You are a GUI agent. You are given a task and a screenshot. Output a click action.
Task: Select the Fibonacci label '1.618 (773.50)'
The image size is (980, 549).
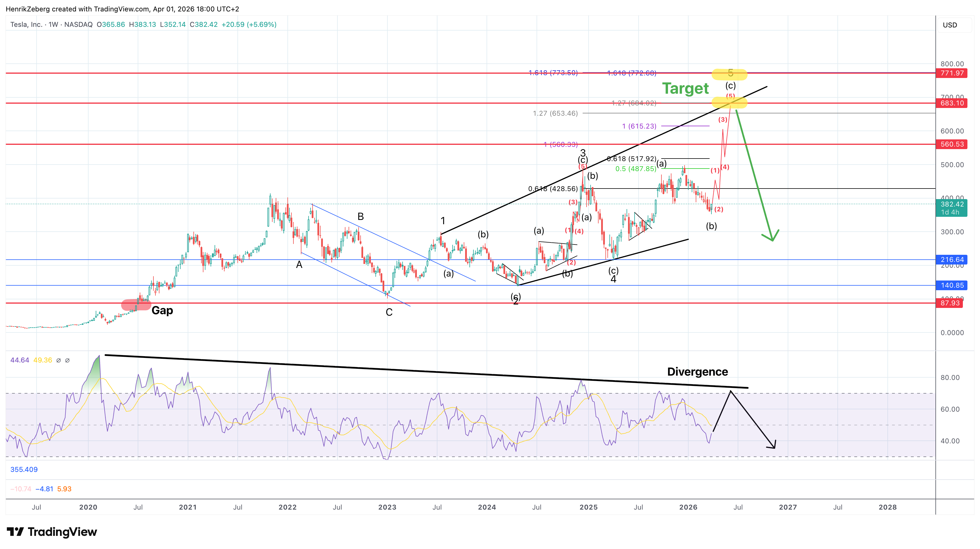pos(553,73)
